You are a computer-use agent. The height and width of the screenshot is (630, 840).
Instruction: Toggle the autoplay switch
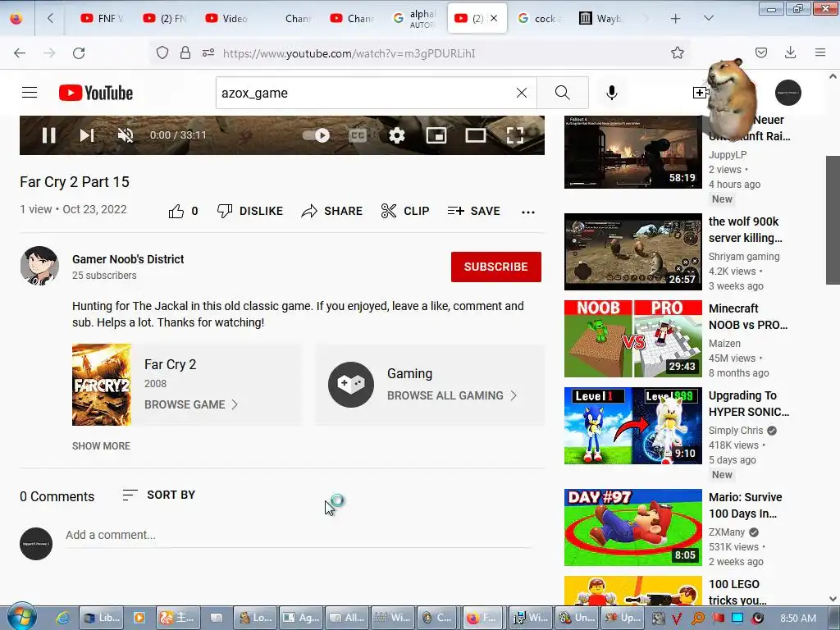(316, 135)
